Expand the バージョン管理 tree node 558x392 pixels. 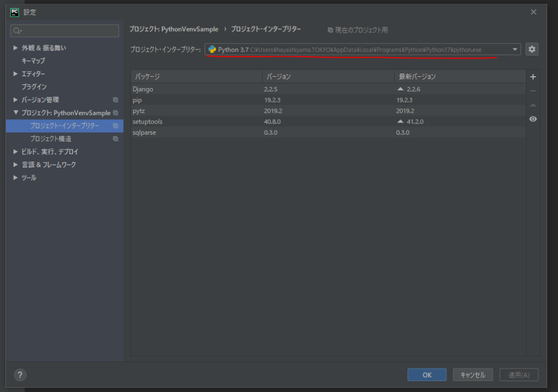pyautogui.click(x=15, y=100)
